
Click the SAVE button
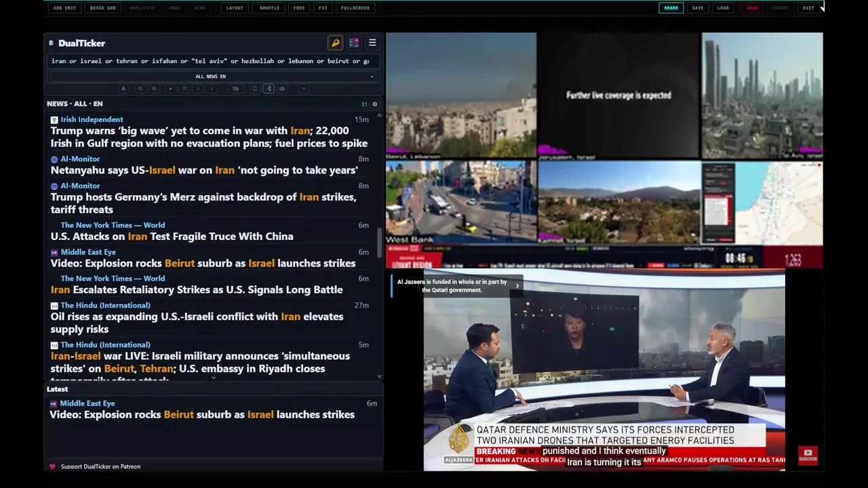coord(698,8)
